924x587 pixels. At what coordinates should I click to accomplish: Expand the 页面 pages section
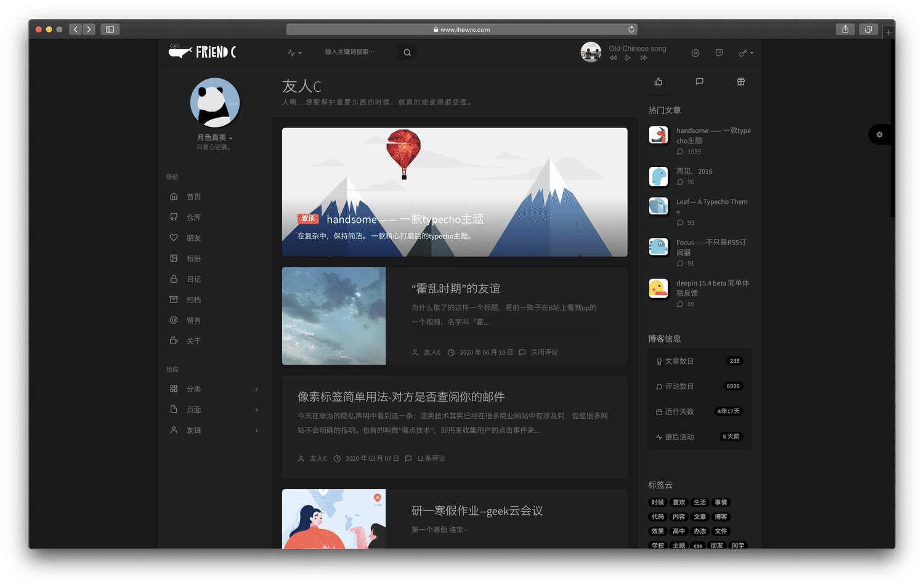[x=214, y=410]
